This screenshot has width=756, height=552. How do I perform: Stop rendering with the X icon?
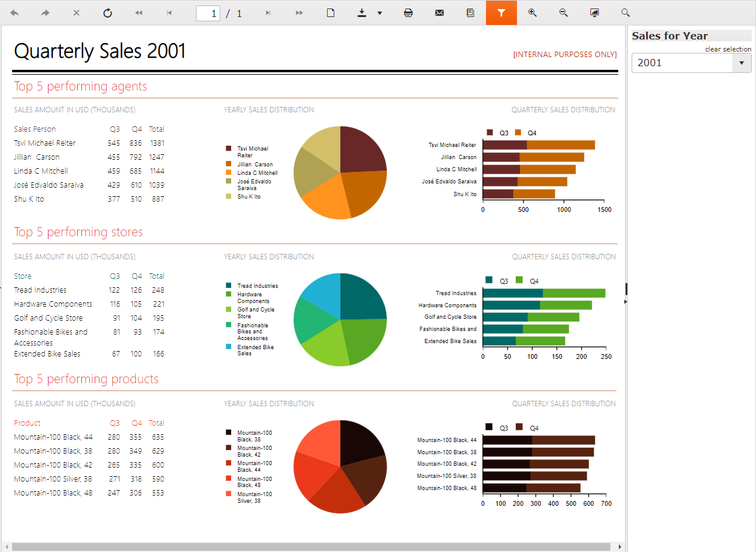(x=76, y=13)
